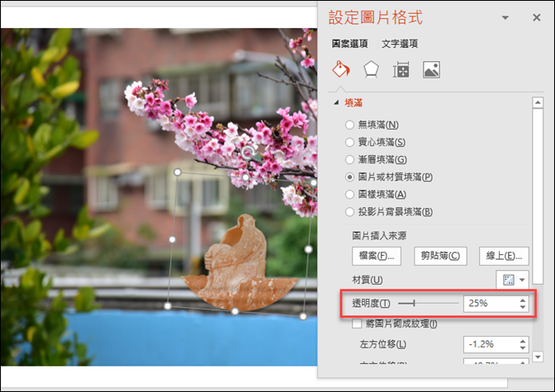Click the bottom-center selection handle of the shape

click(x=235, y=311)
